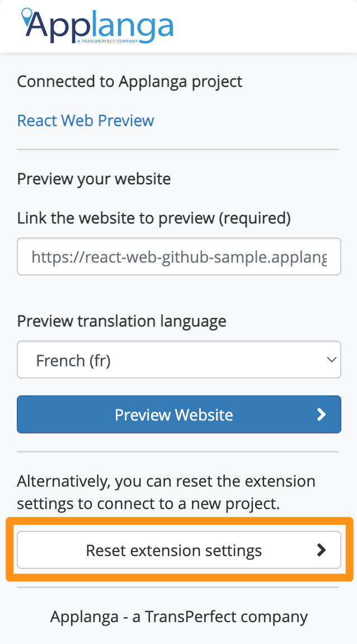The width and height of the screenshot is (357, 644).
Task: Click the orange highlight border around the reset button
Action: 179,520
